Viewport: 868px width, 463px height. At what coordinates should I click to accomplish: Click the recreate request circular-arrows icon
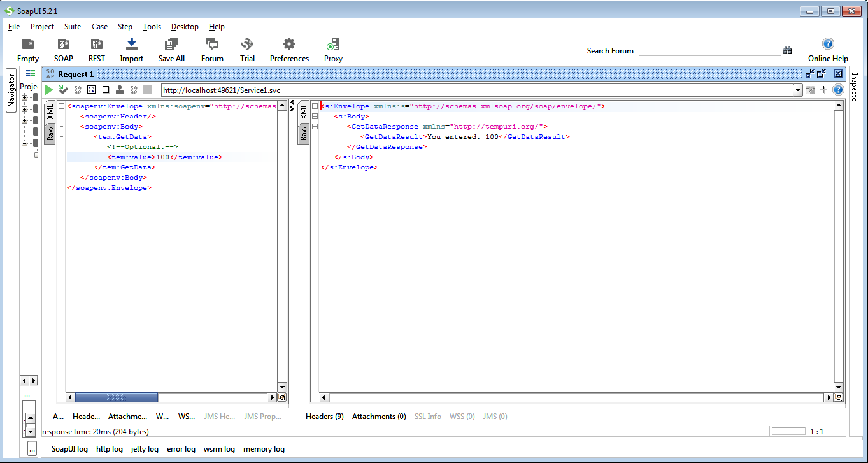pos(91,90)
